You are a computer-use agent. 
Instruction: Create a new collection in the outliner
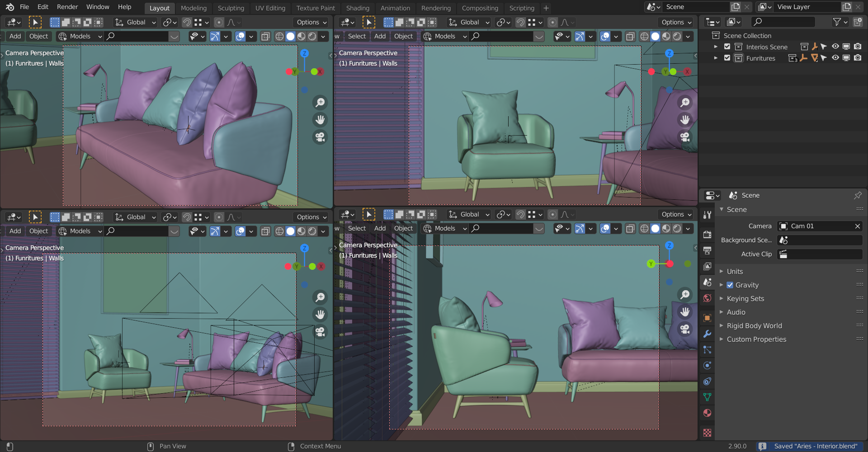point(858,22)
